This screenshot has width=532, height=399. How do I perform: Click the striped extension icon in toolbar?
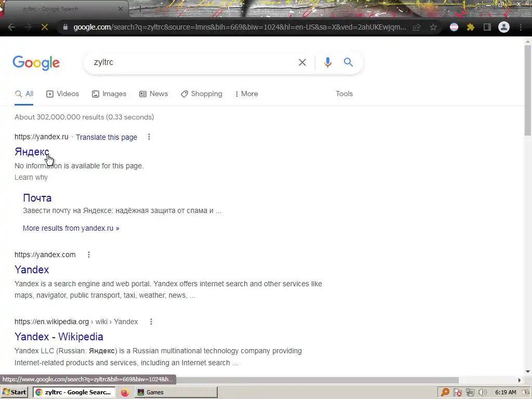coord(454,27)
